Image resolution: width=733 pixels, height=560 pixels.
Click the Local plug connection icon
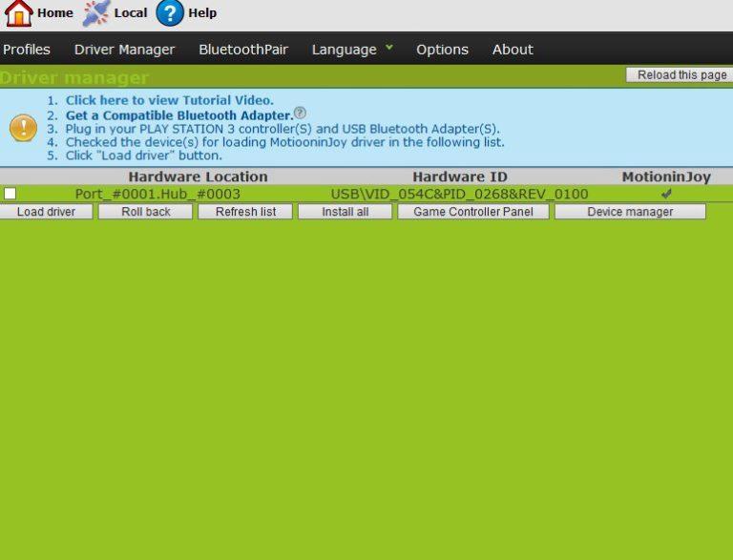pyautogui.click(x=96, y=13)
